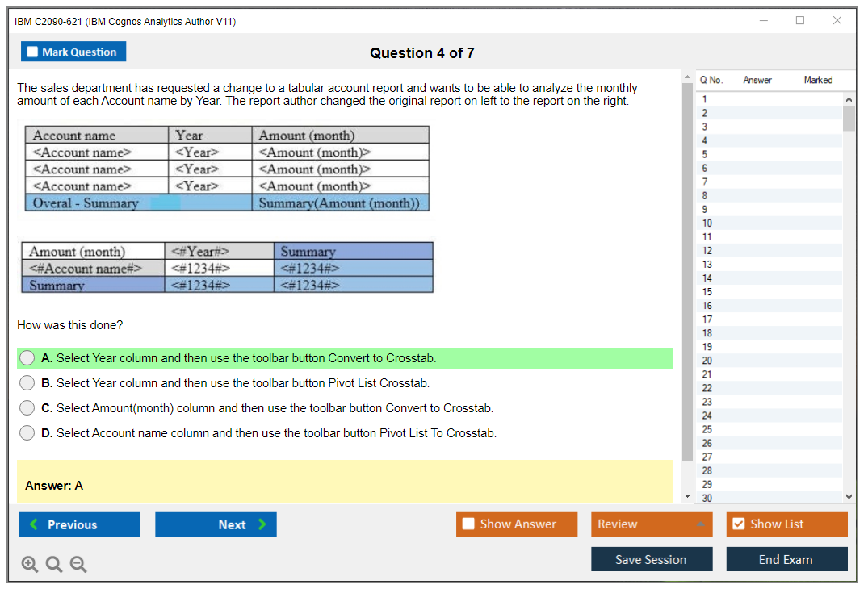
Task: Select answer option B radio button
Action: [x=27, y=383]
